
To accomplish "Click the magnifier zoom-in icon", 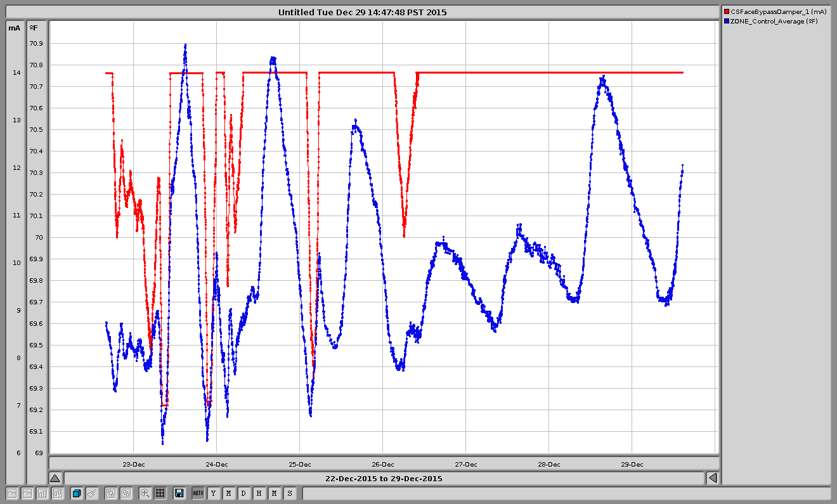I will coord(145,493).
